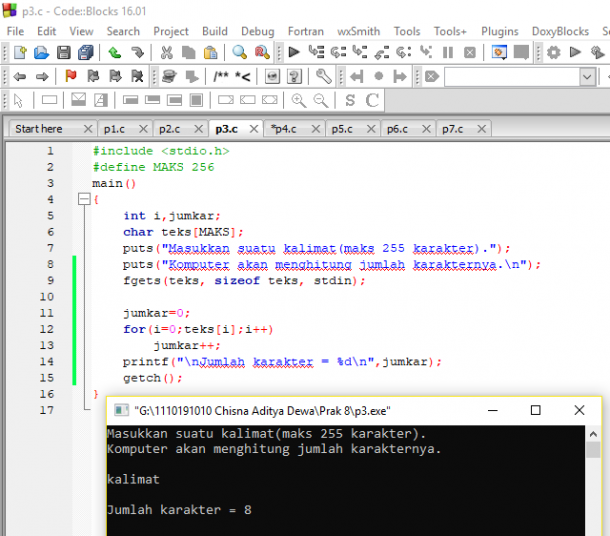Switch to the Start here tab
610x536 pixels.
pyautogui.click(x=39, y=129)
